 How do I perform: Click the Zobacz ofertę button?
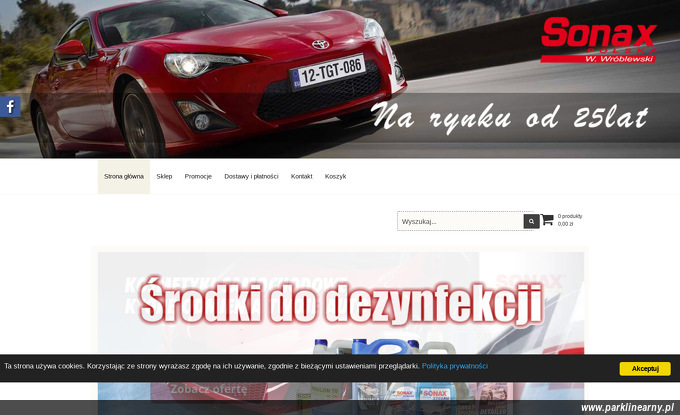pos(209,389)
